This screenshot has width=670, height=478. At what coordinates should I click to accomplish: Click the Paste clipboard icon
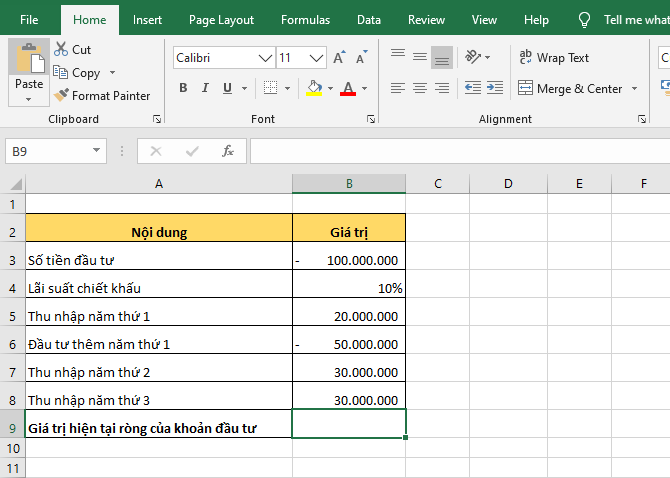(29, 58)
